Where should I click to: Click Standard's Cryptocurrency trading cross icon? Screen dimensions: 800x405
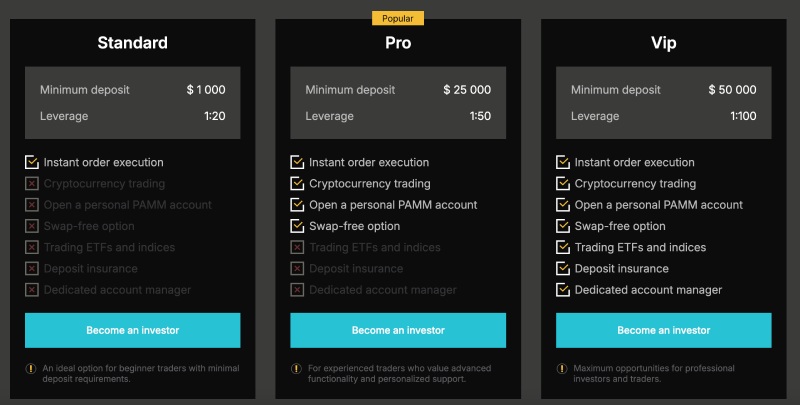pos(32,184)
